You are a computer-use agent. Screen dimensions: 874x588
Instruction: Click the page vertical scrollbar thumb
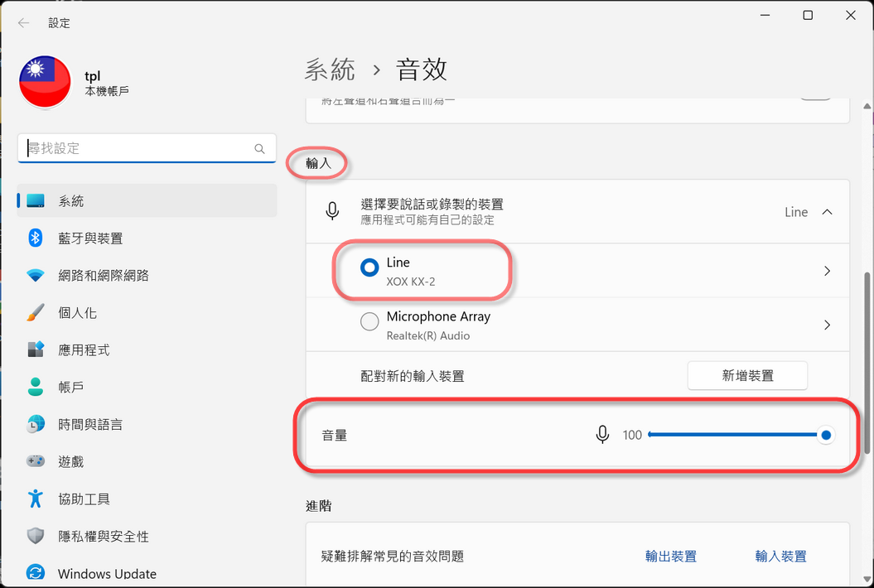click(x=867, y=364)
